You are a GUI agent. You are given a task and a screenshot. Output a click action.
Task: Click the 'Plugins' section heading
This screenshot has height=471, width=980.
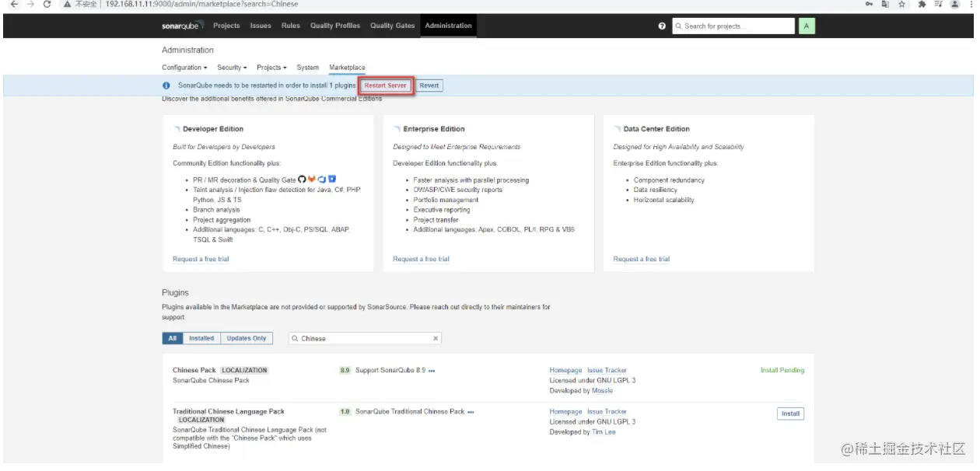point(175,293)
